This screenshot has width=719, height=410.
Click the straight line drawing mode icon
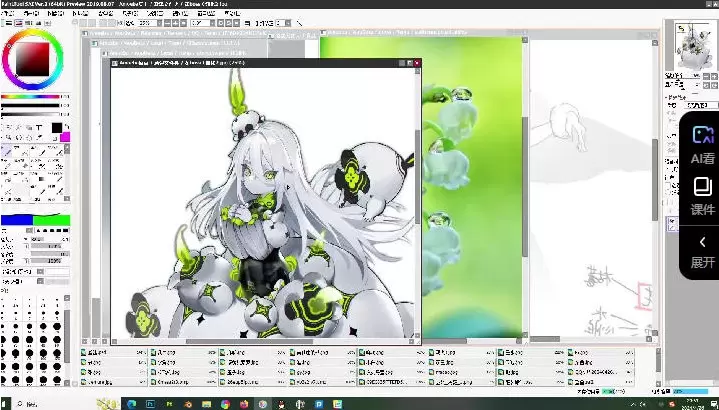pos(299,22)
